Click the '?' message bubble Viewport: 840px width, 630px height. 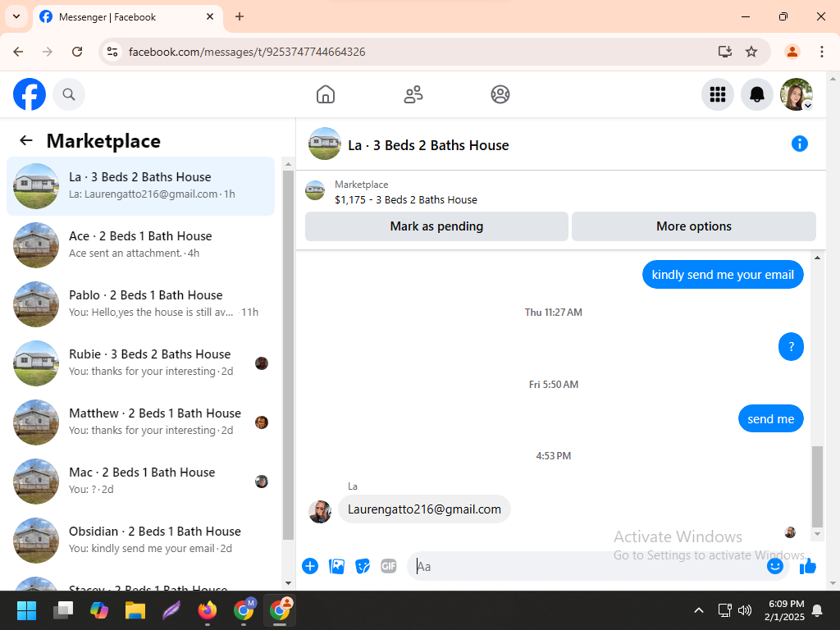coord(791,347)
